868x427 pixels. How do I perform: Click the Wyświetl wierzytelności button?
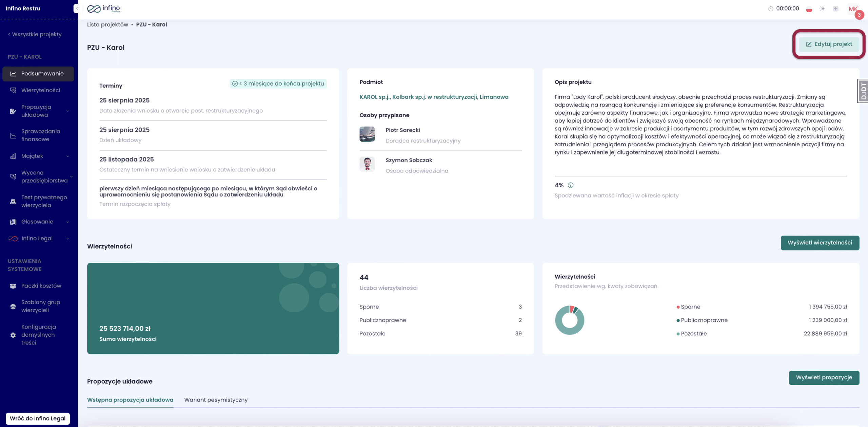(x=820, y=243)
